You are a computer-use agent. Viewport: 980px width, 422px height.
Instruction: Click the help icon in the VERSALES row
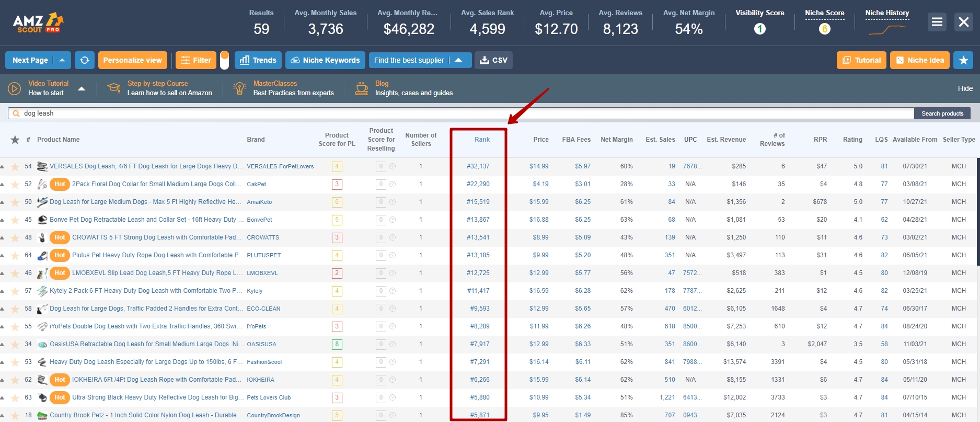click(393, 166)
